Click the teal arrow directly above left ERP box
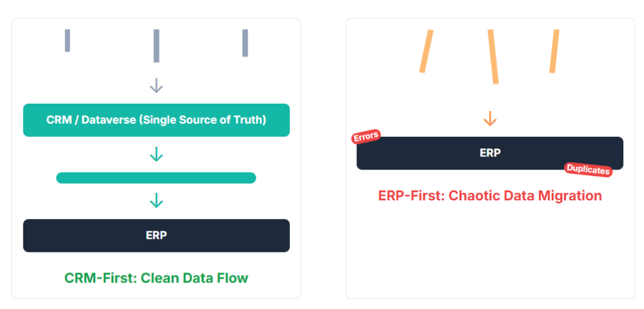 tap(156, 201)
